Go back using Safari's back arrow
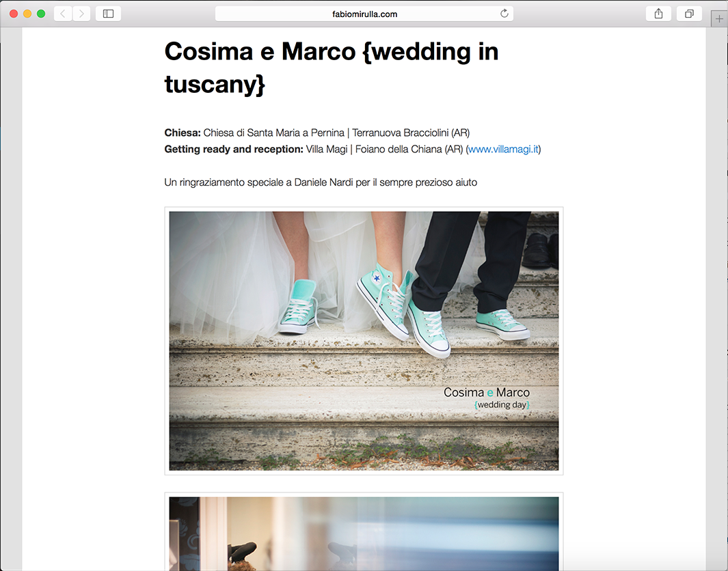 click(63, 14)
